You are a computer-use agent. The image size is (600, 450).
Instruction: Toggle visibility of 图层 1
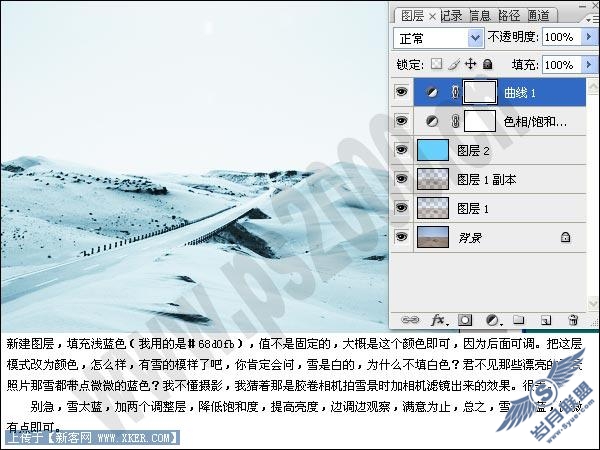point(401,208)
